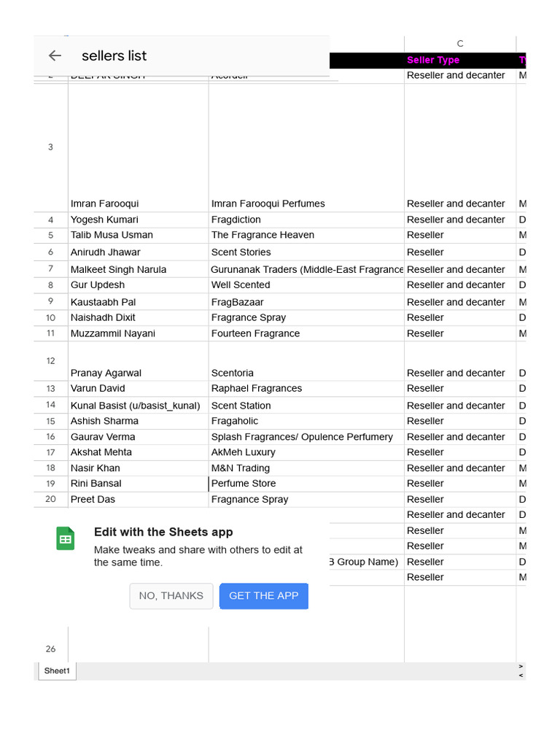This screenshot has width=560, height=747.
Task: Click the Scent Stories cell
Action: click(241, 252)
